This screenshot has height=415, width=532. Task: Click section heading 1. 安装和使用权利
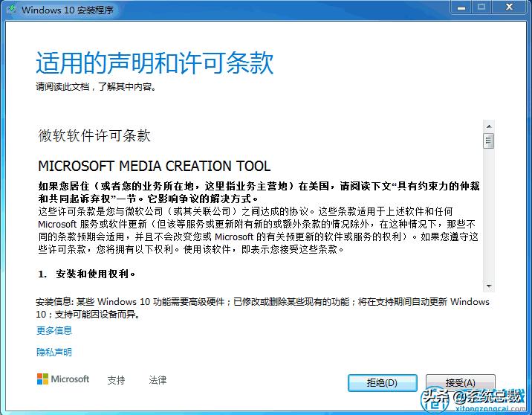click(87, 274)
